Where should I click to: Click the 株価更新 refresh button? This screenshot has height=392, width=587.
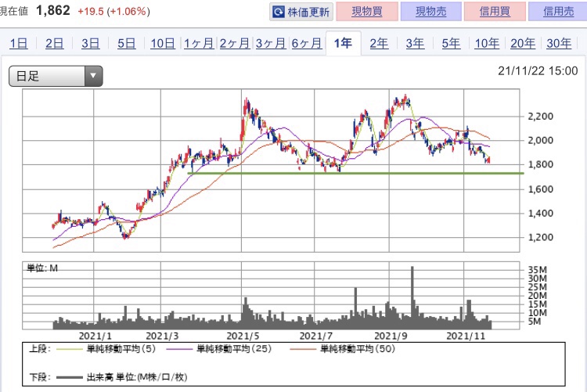(x=301, y=12)
